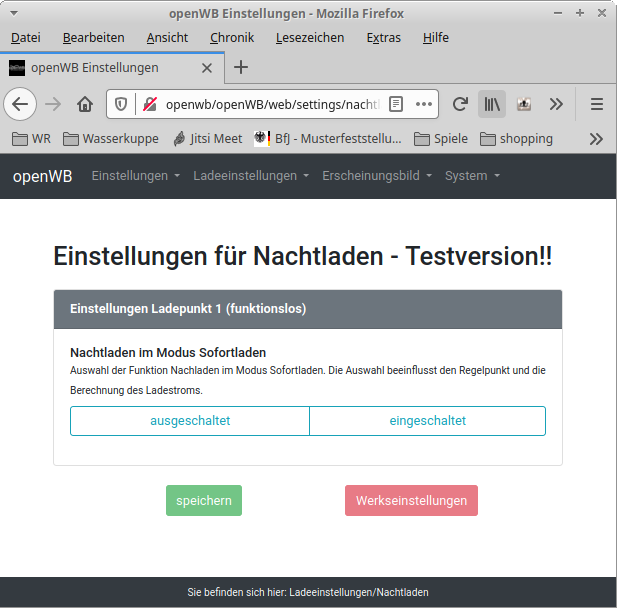
Task: Open the Bearbeiten menu
Action: click(x=94, y=38)
